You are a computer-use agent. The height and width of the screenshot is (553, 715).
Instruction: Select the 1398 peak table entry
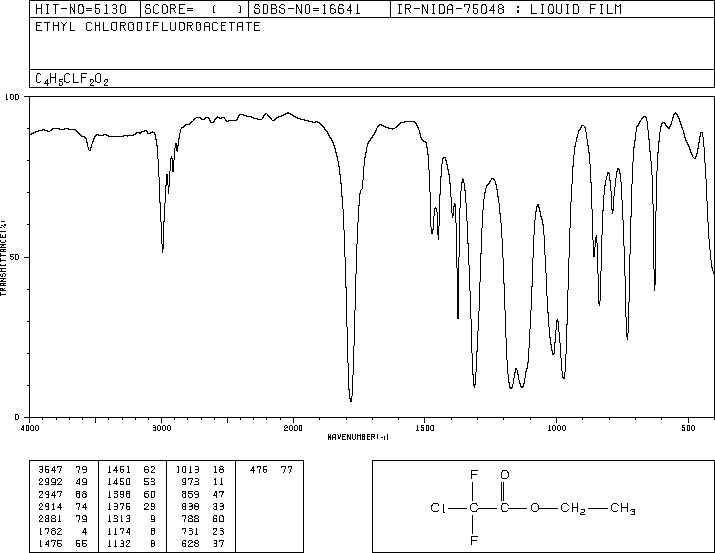pos(131,494)
